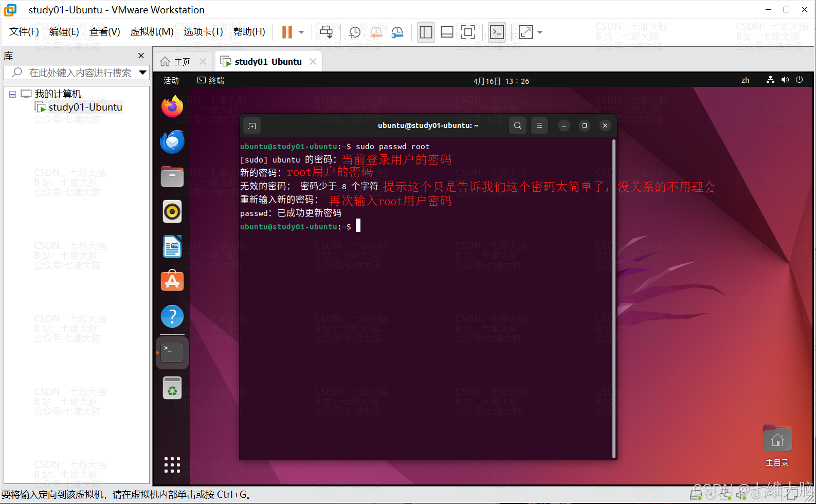816x504 pixels.
Task: Open the 帮助(H) menu
Action: point(249,32)
